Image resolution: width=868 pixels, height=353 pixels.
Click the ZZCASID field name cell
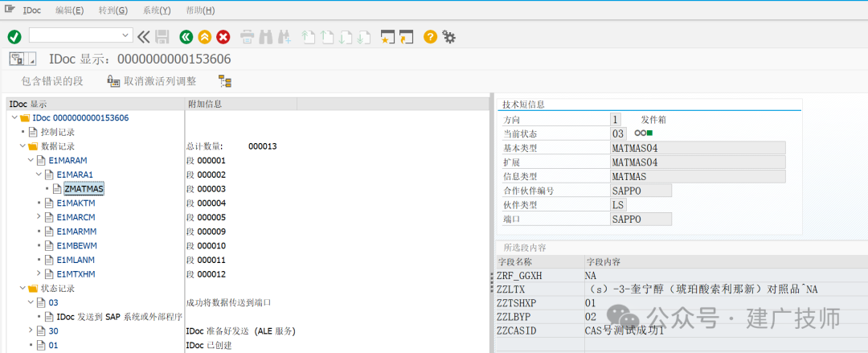click(x=540, y=330)
